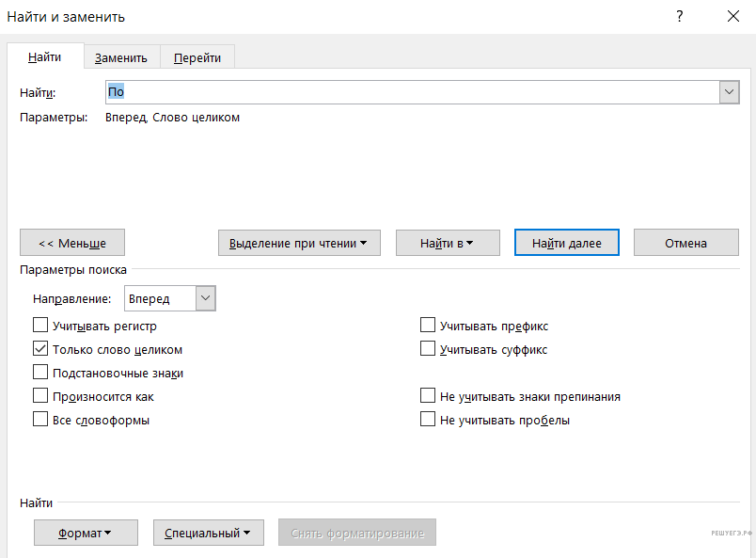The width and height of the screenshot is (756, 558).
Task: Switch to the Заменить tab
Action: coord(121,57)
